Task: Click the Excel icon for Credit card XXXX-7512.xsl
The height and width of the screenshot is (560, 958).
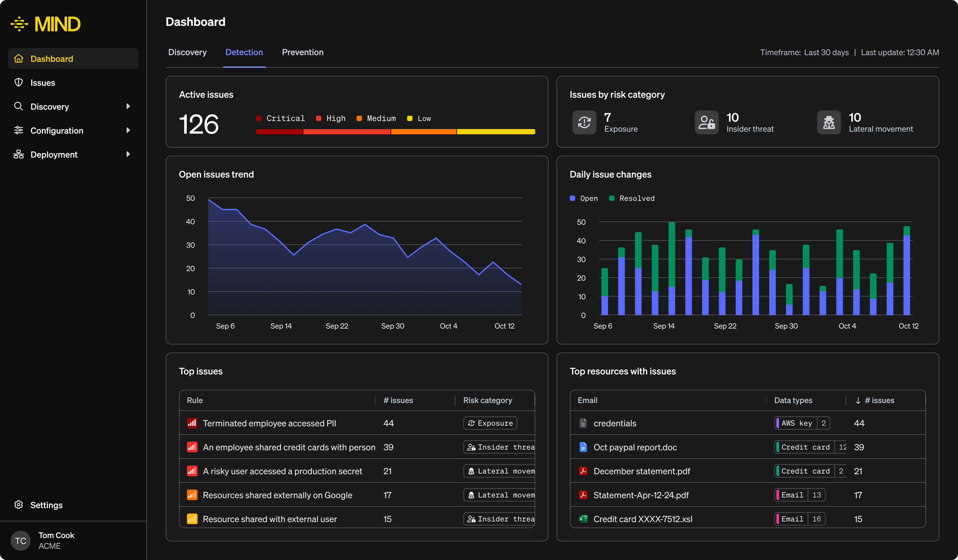Action: [x=583, y=519]
